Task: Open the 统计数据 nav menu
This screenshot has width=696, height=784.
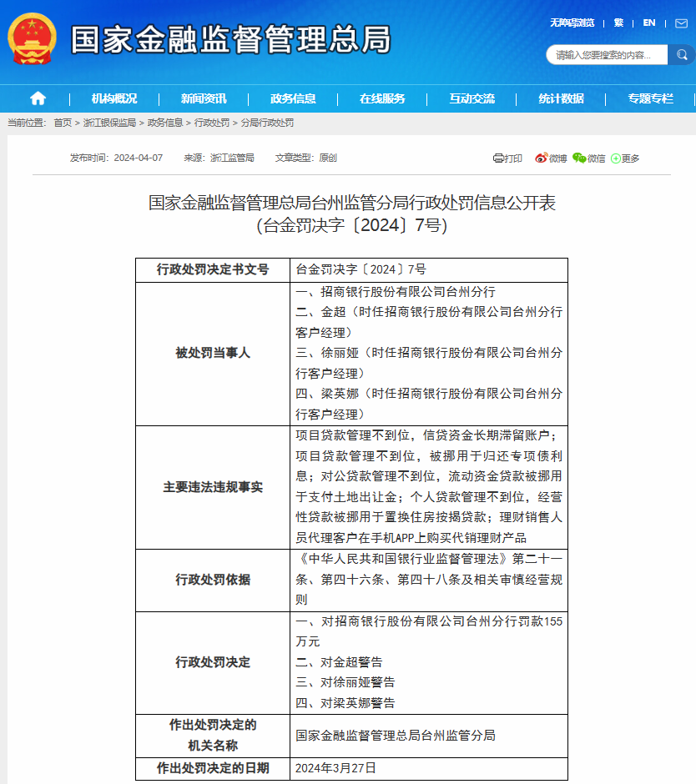Action: (x=561, y=98)
